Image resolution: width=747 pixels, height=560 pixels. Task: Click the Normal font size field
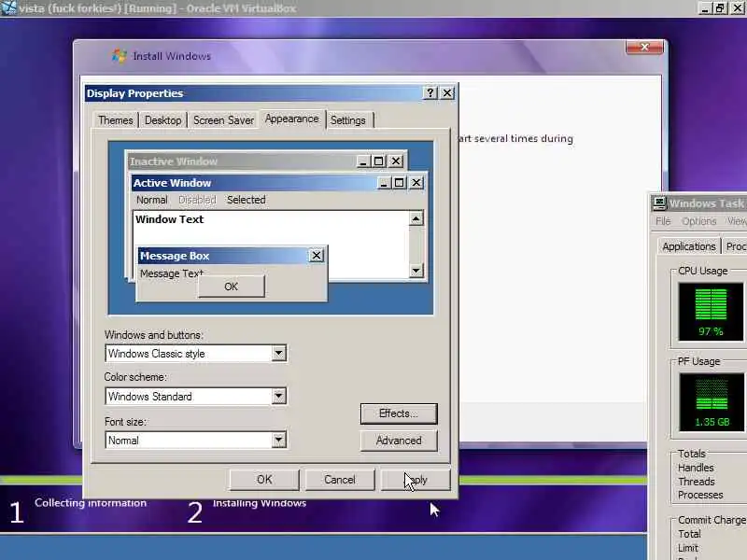click(195, 440)
